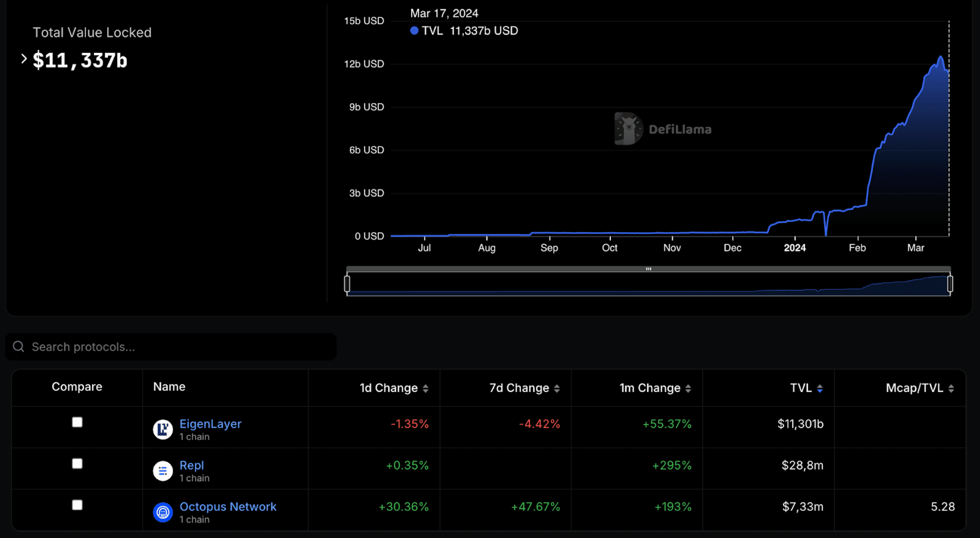Check the Repl compare checkbox

click(x=77, y=463)
